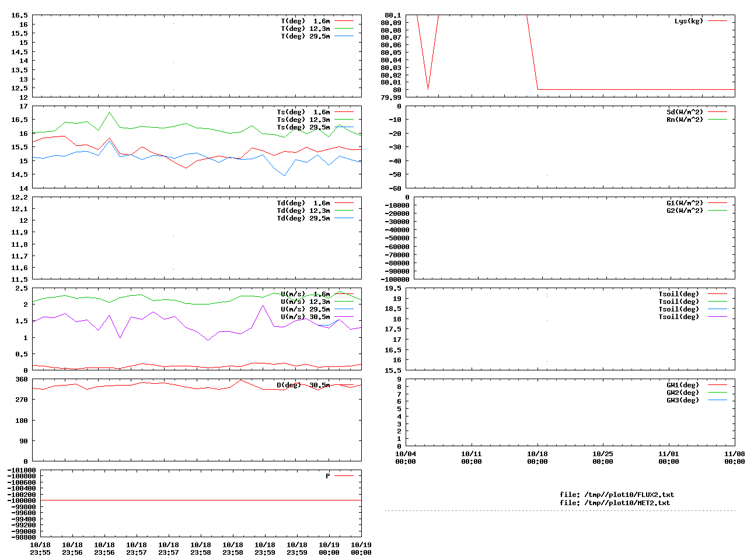Click the '11/01 00:00' x-axis label

coord(669,457)
